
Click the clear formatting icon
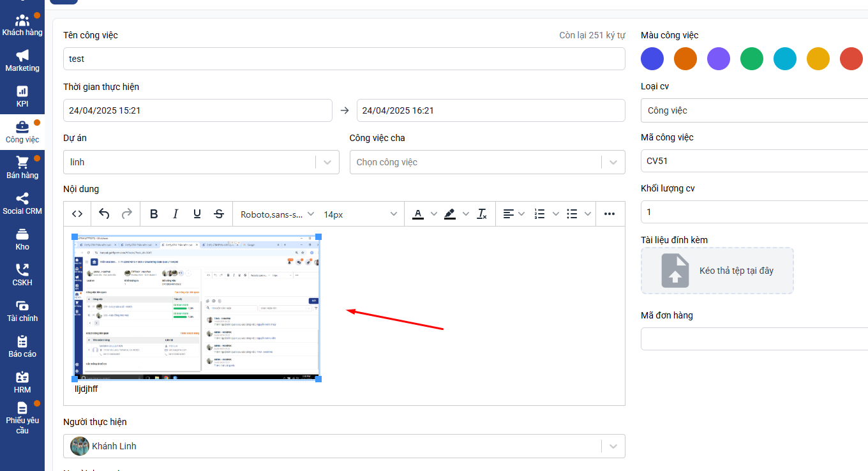coord(482,214)
